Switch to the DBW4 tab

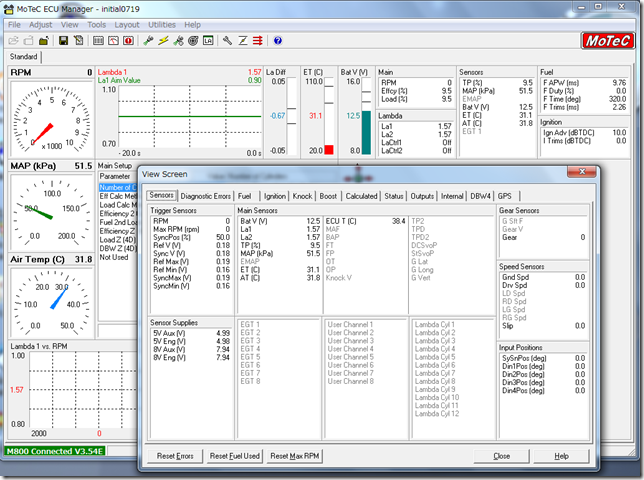[x=481, y=196]
